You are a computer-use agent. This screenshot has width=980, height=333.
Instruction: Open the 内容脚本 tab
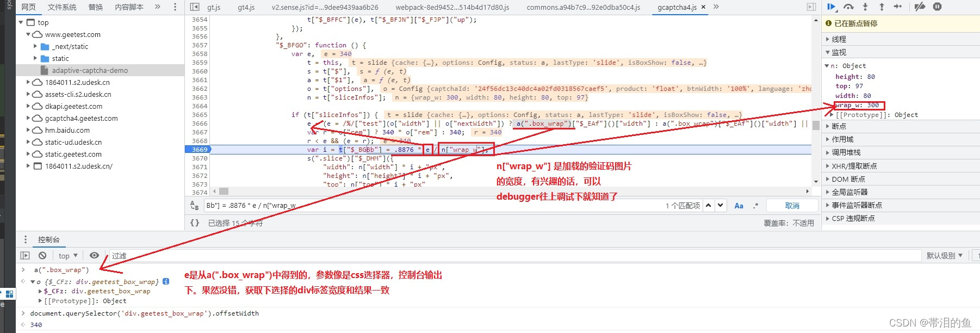129,7
